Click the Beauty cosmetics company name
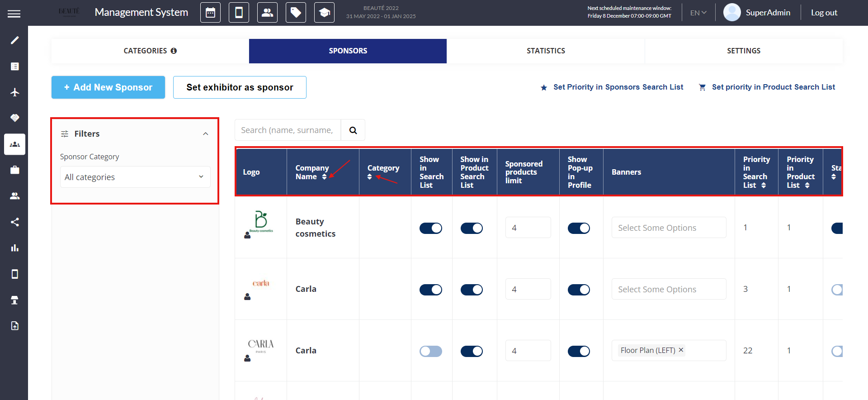 [x=316, y=228]
